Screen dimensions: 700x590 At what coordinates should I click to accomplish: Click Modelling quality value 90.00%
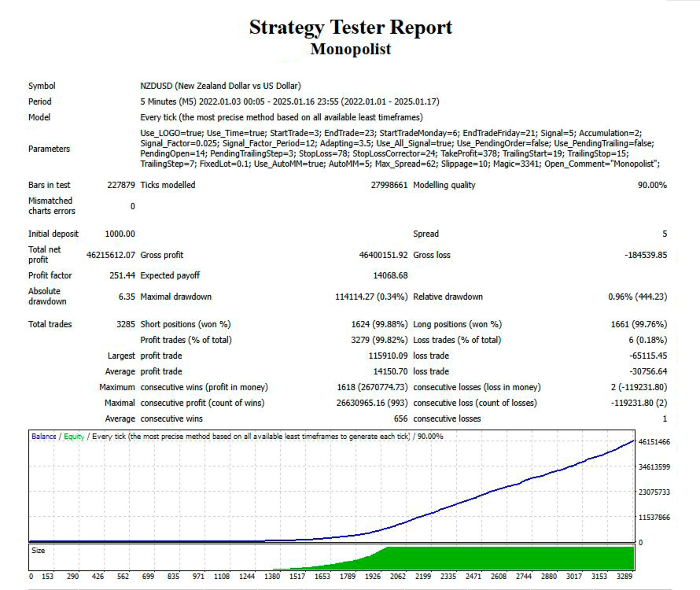coord(652,185)
